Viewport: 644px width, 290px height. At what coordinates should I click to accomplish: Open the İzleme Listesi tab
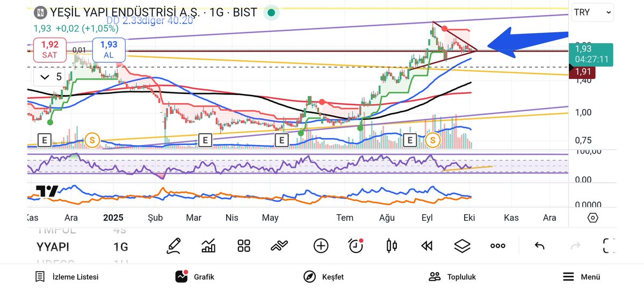click(67, 277)
